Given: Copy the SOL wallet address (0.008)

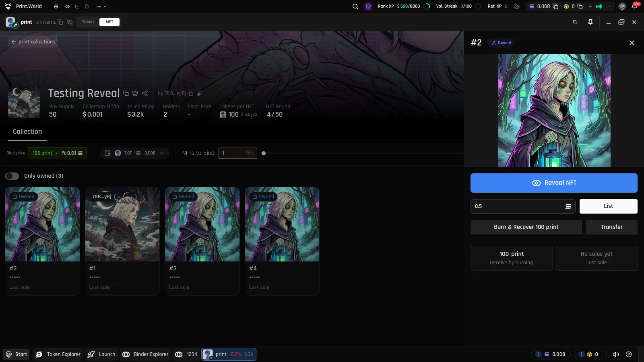Looking at the screenshot, I should (x=555, y=6).
